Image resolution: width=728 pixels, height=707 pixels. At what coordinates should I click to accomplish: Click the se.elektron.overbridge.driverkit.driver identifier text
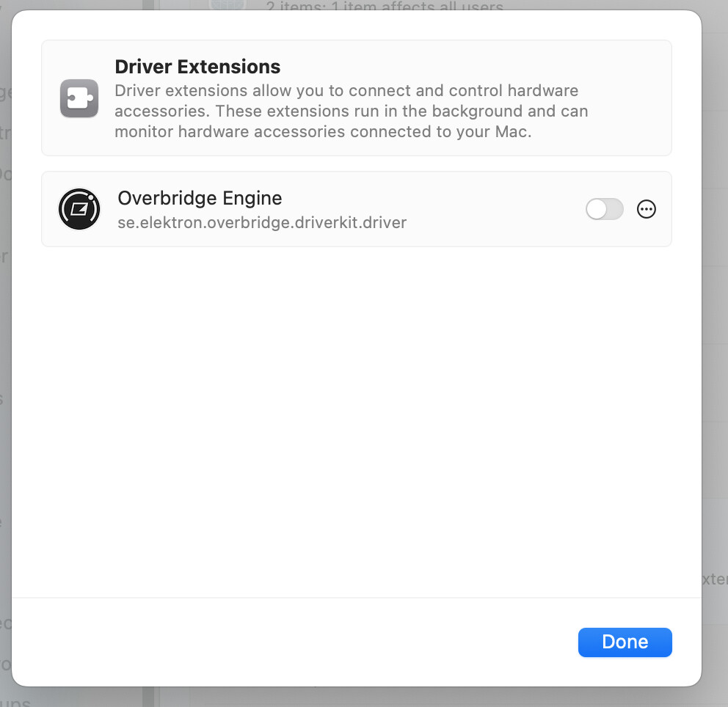pyautogui.click(x=262, y=223)
